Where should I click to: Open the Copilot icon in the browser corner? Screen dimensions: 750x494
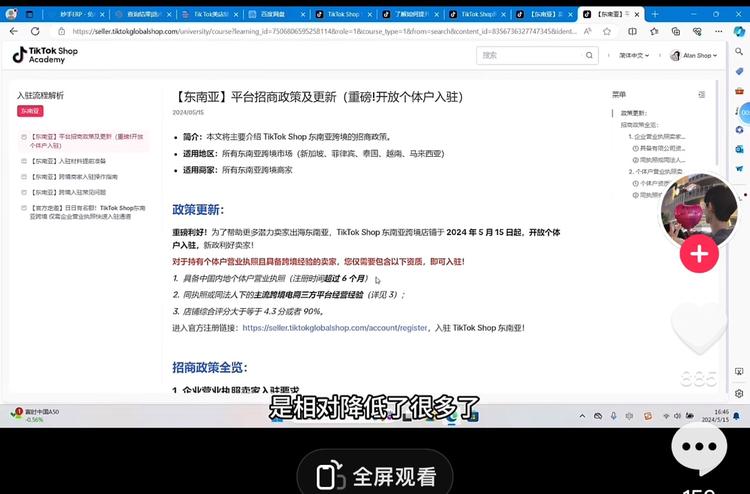tap(739, 31)
